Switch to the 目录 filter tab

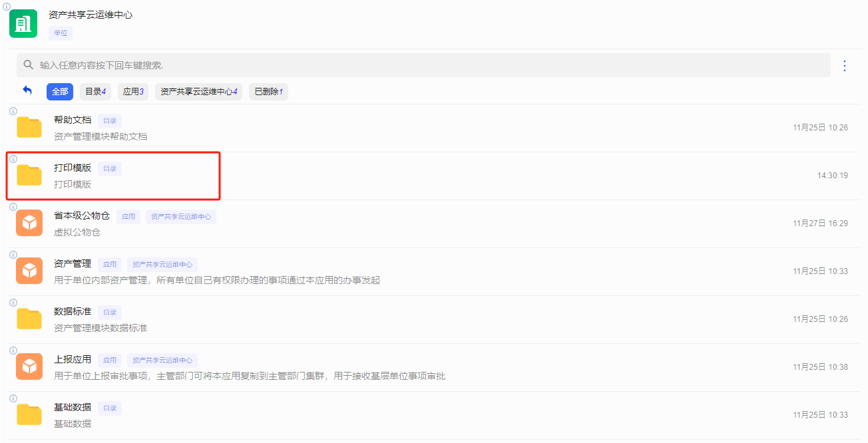(95, 92)
